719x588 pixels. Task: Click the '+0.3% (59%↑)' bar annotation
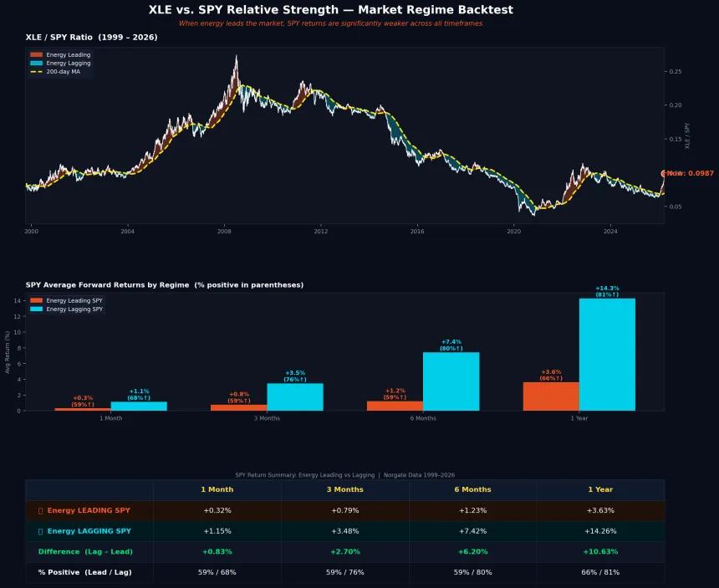(x=83, y=401)
